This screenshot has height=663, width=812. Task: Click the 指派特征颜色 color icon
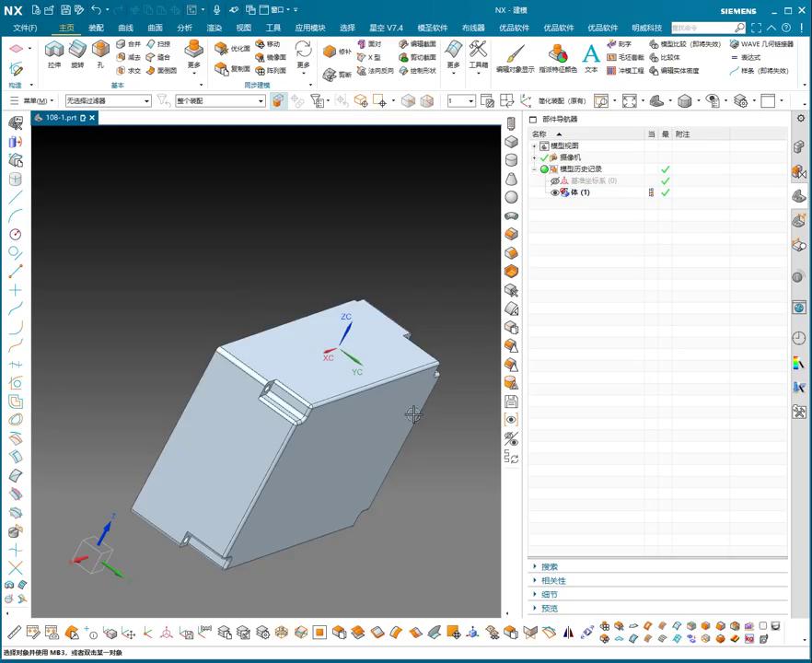pyautogui.click(x=558, y=54)
